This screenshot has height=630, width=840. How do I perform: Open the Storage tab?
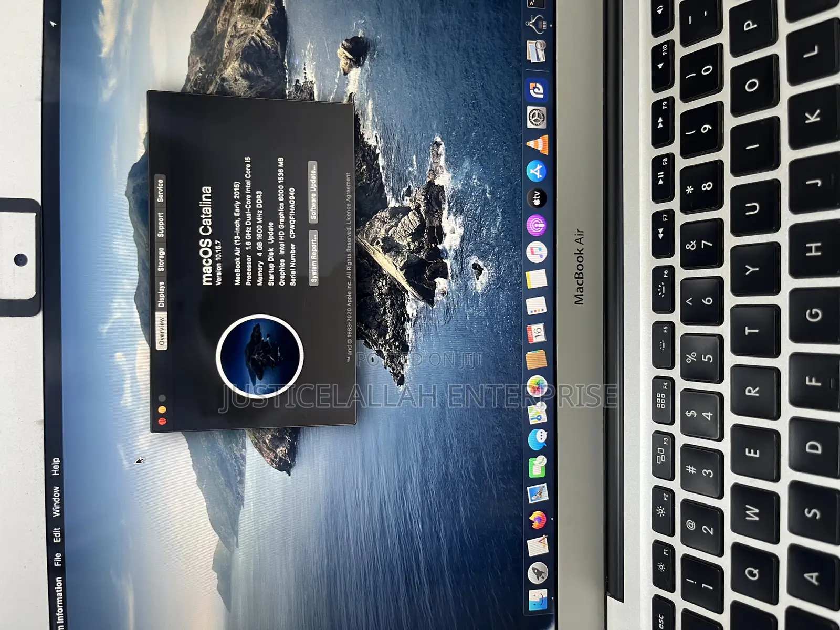[162, 259]
